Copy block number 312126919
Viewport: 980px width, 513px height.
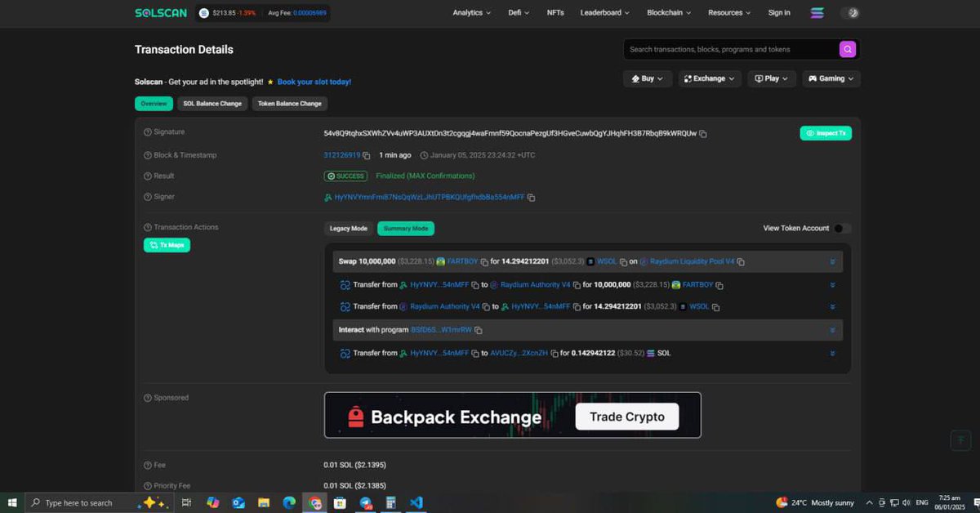click(x=367, y=155)
